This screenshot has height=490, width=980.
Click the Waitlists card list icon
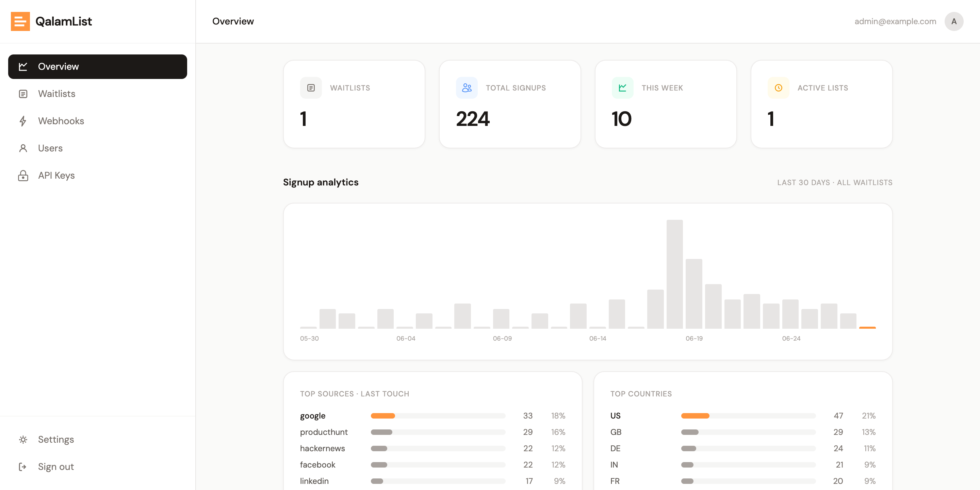(x=311, y=88)
